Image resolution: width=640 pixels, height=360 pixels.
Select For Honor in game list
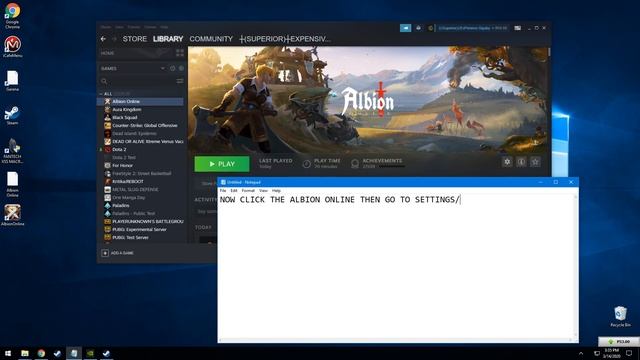pyautogui.click(x=140, y=165)
